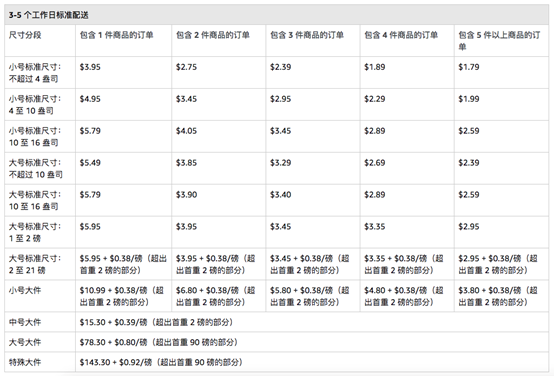Viewport: 554px width, 376px height.
Task: Select the $4.95 price cell
Action: click(90, 99)
